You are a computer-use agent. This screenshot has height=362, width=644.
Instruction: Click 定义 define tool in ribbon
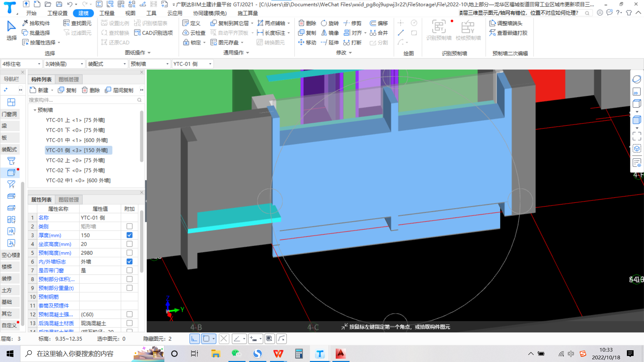click(x=191, y=23)
